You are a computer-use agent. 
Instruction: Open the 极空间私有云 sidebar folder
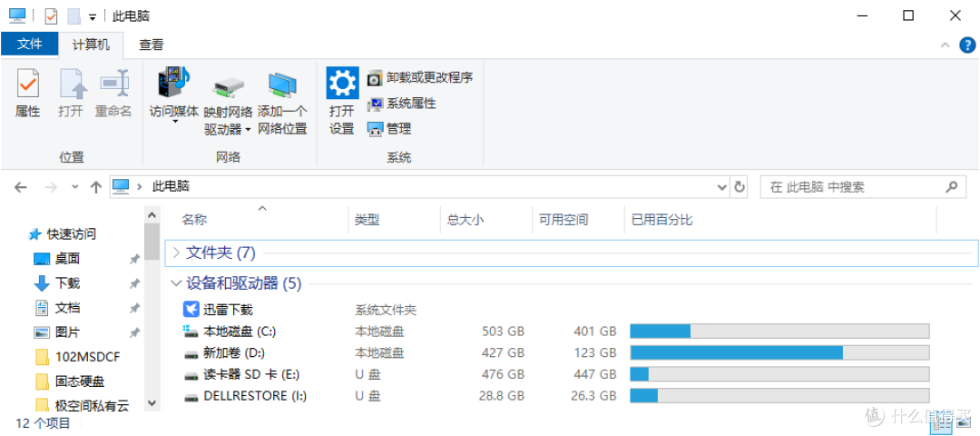82,405
